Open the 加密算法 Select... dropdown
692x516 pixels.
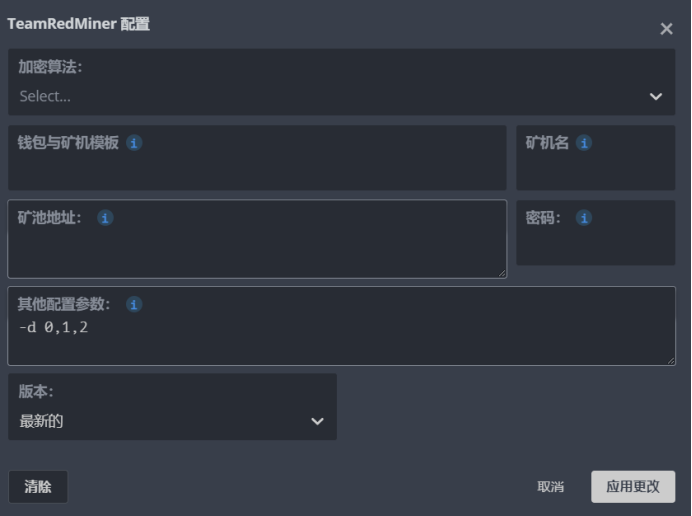[330, 97]
